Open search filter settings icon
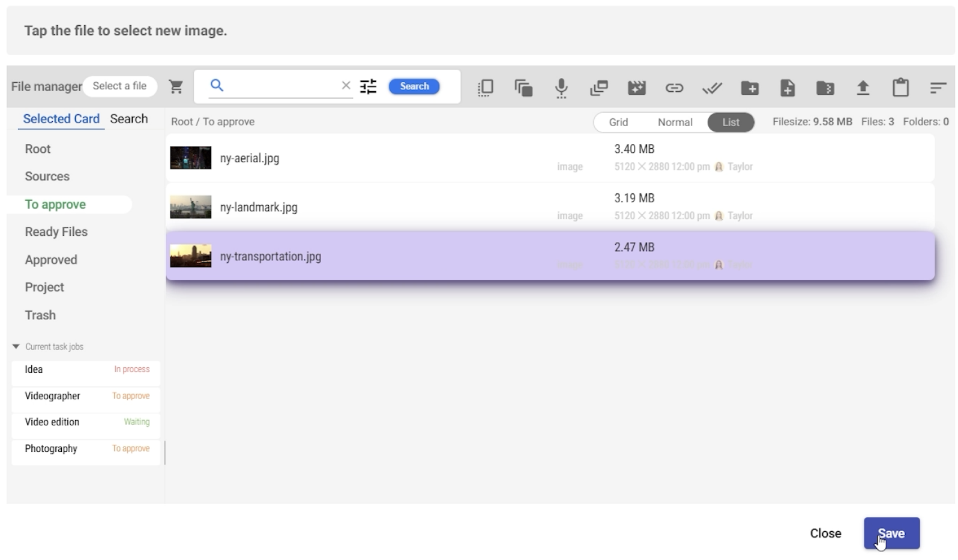Image resolution: width=958 pixels, height=560 pixels. pyautogui.click(x=368, y=86)
